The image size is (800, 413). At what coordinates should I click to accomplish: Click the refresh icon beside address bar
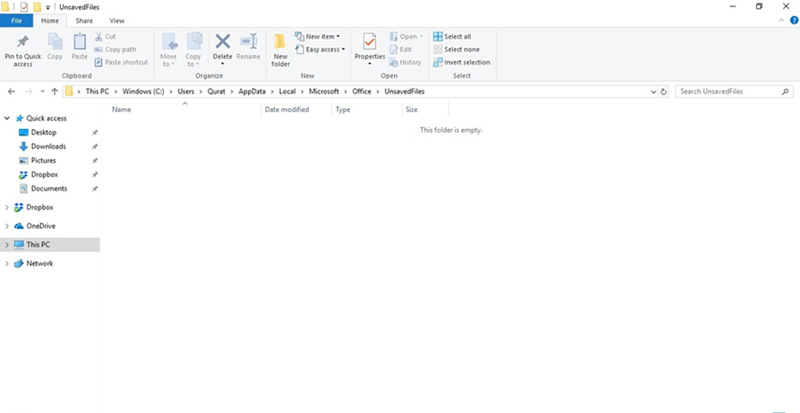tap(664, 91)
